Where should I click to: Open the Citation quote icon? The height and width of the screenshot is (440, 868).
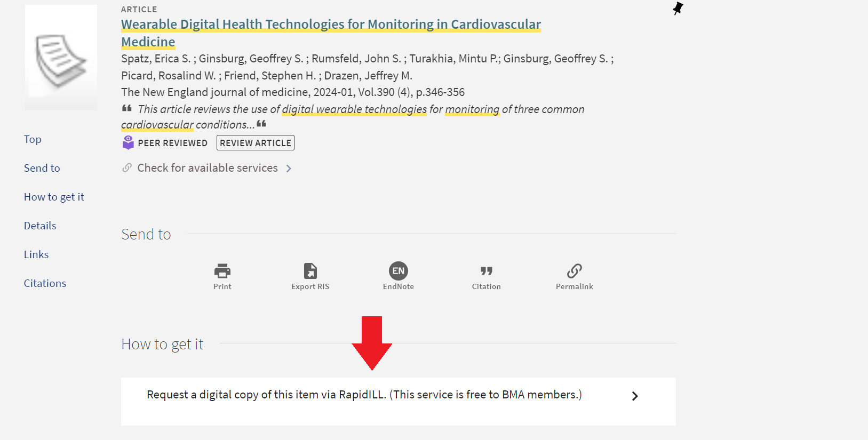486,271
